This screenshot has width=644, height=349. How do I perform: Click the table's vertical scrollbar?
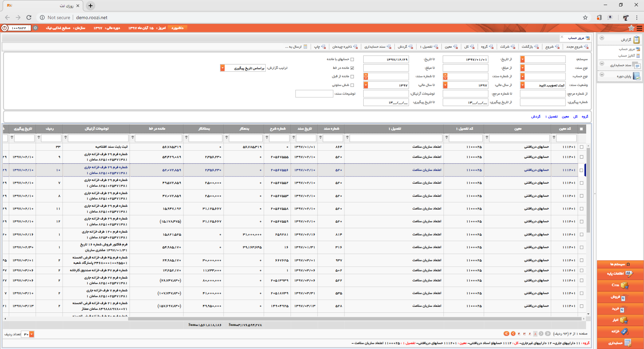(588, 190)
